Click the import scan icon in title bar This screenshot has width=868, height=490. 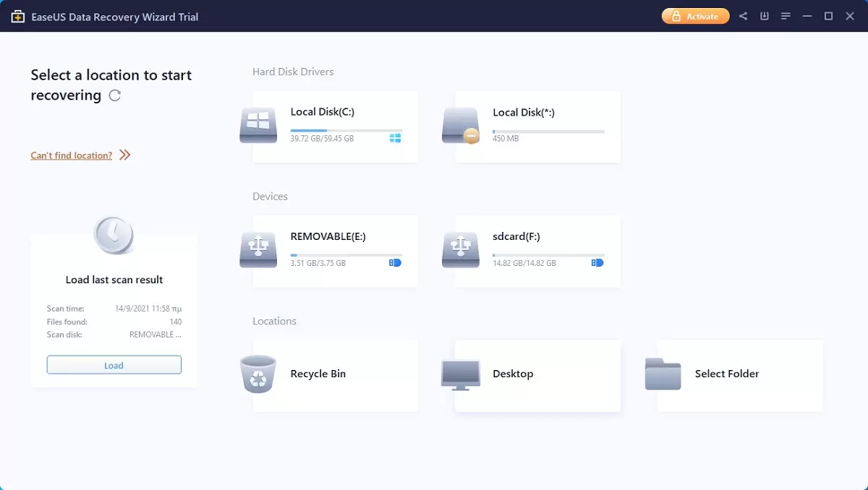click(x=765, y=16)
